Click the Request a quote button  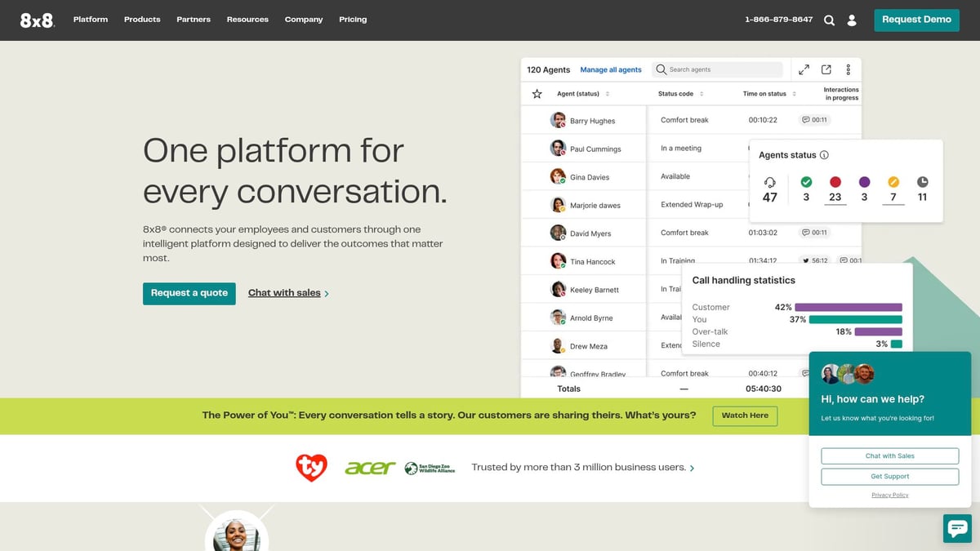click(x=189, y=293)
